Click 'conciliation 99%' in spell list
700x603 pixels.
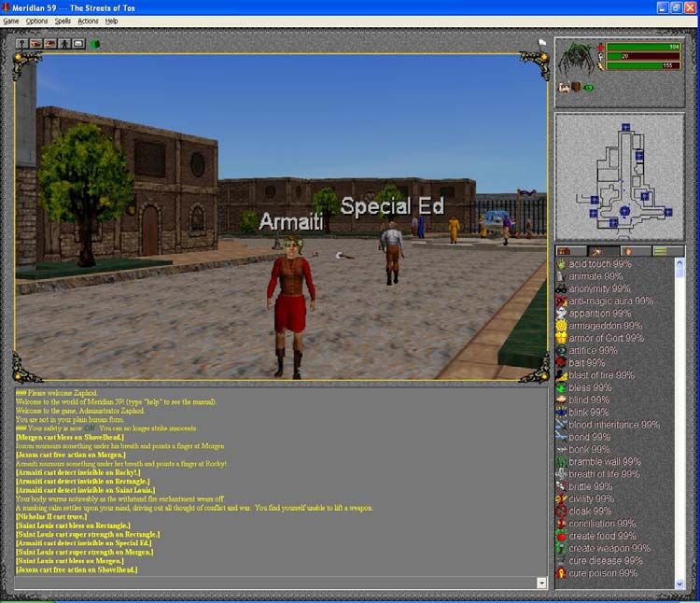[x=602, y=524]
